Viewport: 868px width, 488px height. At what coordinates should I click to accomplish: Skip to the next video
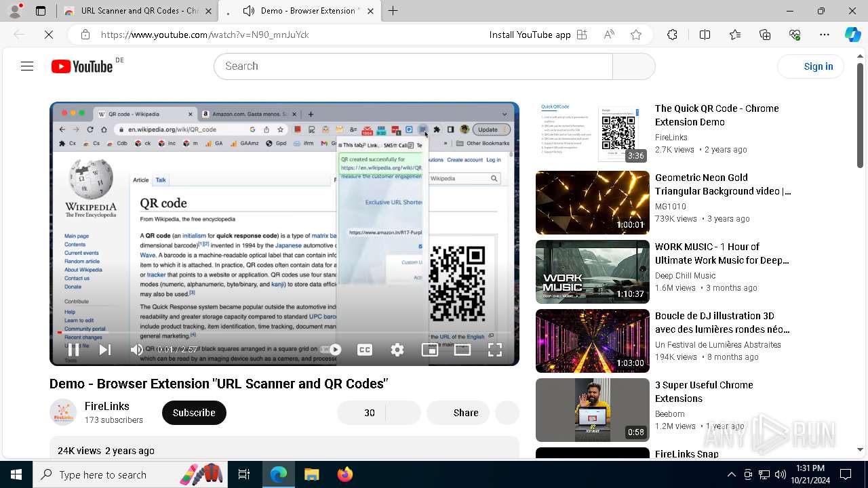(x=105, y=350)
